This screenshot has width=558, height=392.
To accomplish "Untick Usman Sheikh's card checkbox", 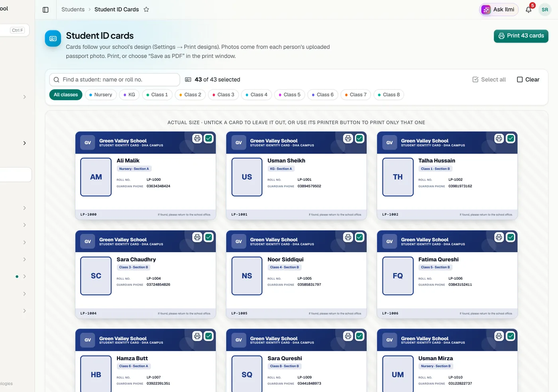I will [x=360, y=138].
